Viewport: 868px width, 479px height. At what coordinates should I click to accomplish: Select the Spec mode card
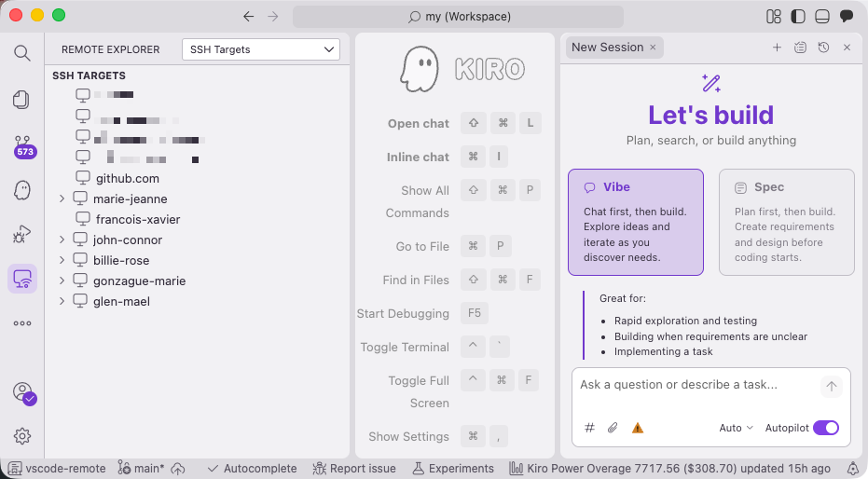(786, 222)
